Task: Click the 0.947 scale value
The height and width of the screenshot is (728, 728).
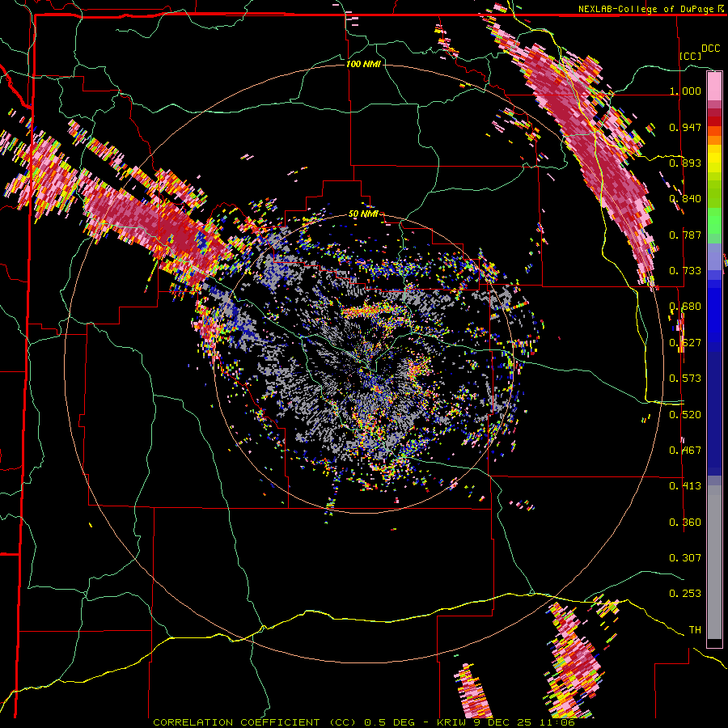Action: 685,127
